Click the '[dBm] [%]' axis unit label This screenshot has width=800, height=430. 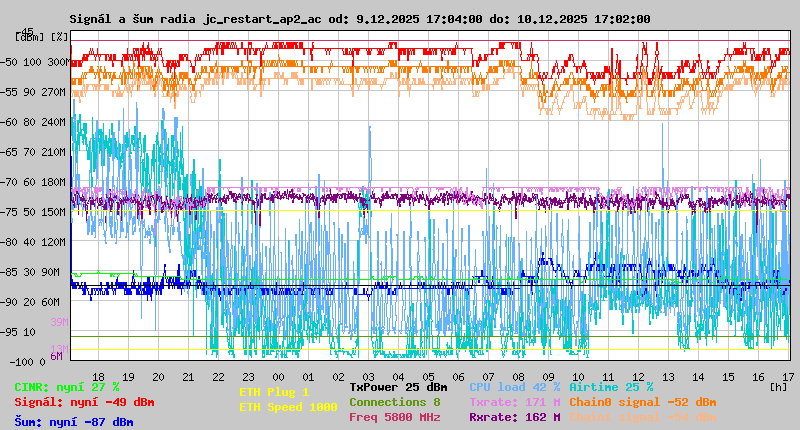(41, 37)
